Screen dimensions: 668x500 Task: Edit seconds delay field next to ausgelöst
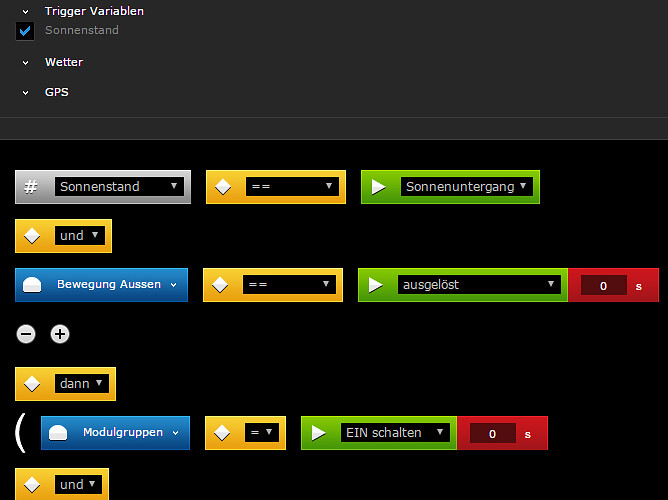604,285
